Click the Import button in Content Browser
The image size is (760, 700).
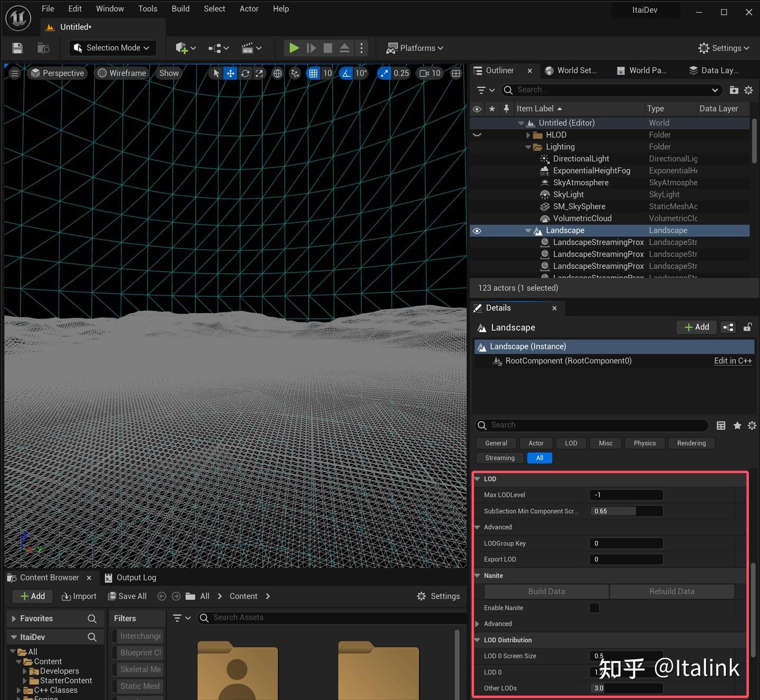(79, 596)
